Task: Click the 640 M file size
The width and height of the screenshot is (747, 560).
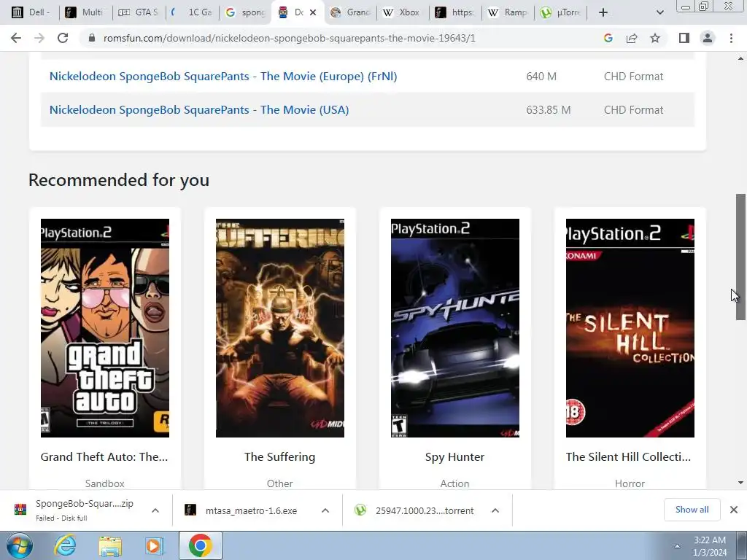Action: pyautogui.click(x=541, y=77)
